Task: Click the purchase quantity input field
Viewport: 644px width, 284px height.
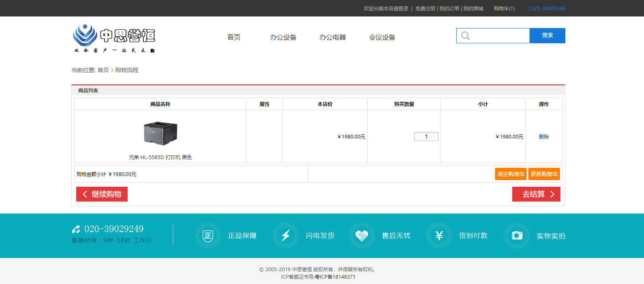Action: (426, 136)
